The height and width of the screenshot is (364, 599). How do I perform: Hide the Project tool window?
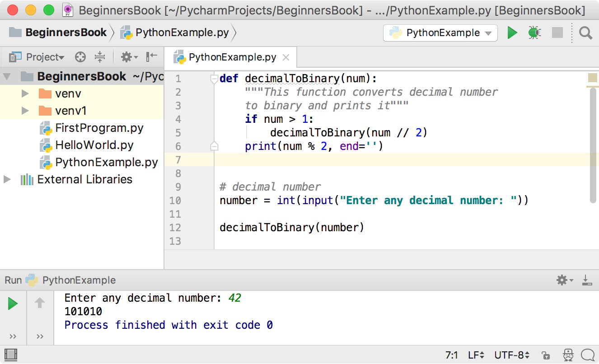click(x=152, y=56)
